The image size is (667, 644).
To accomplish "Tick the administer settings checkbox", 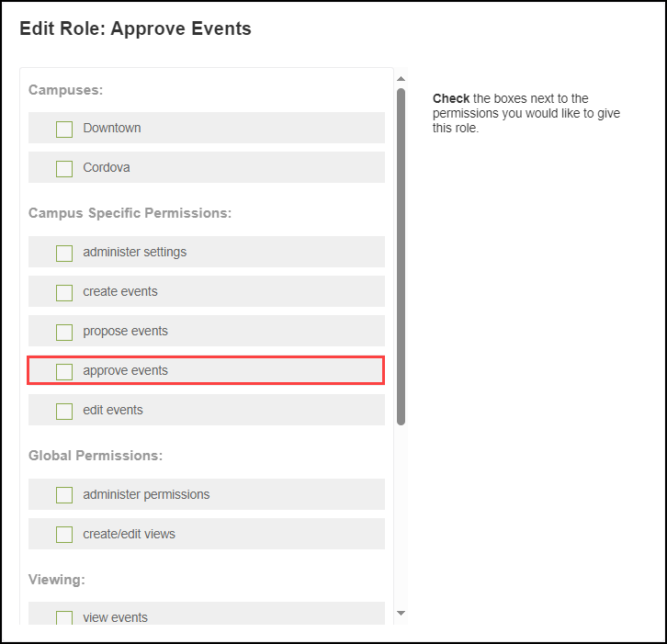I will tap(64, 253).
